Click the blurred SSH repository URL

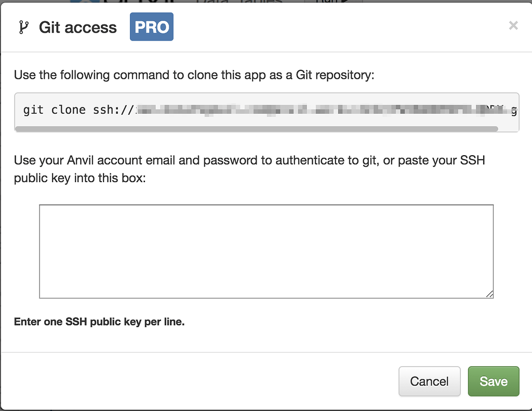312,110
